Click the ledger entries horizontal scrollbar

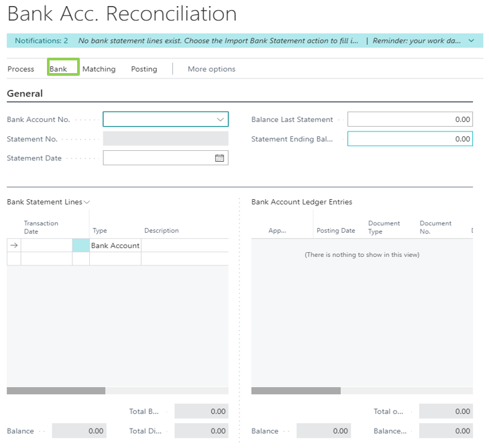point(296,390)
